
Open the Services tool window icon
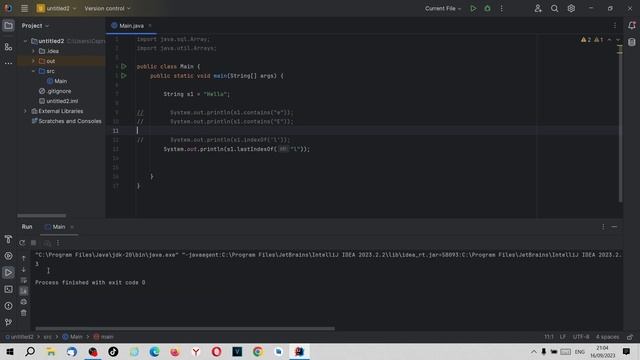pyautogui.click(x=8, y=256)
